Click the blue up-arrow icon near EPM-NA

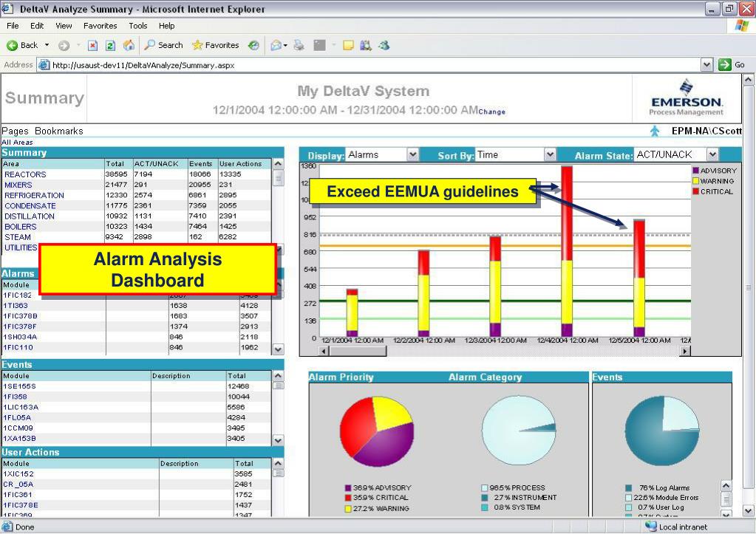pyautogui.click(x=655, y=131)
